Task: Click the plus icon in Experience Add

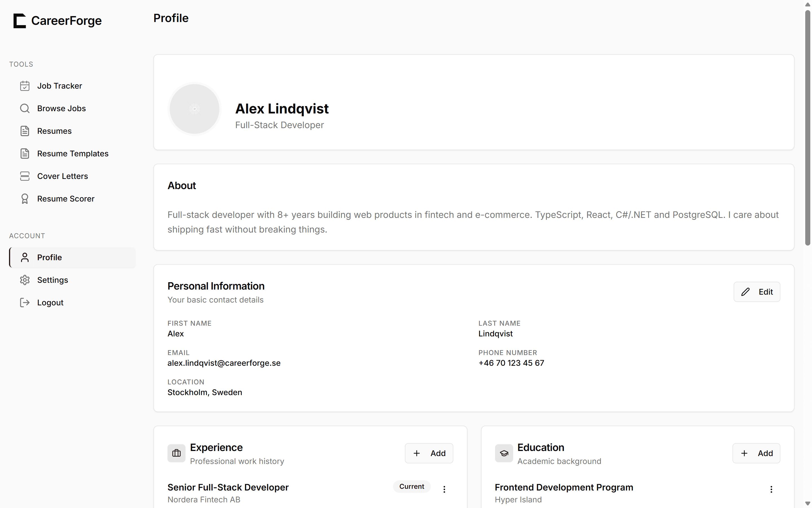Action: (x=417, y=453)
